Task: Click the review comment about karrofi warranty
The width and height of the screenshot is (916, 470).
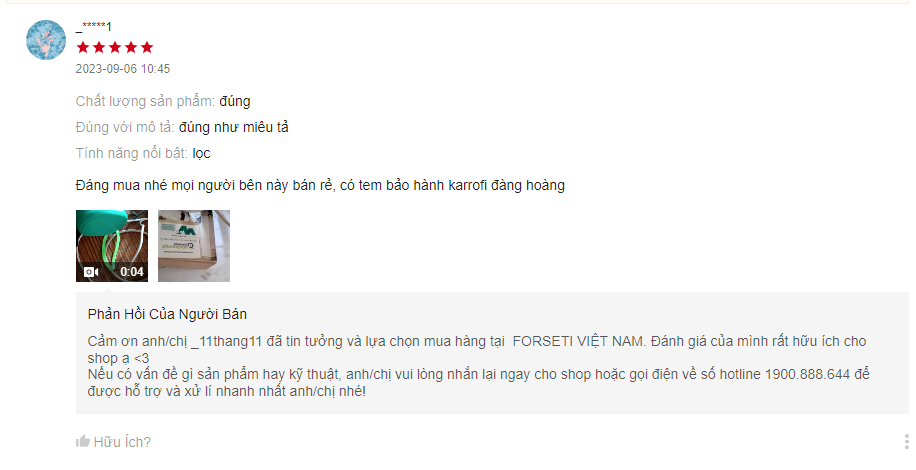Action: (320, 186)
